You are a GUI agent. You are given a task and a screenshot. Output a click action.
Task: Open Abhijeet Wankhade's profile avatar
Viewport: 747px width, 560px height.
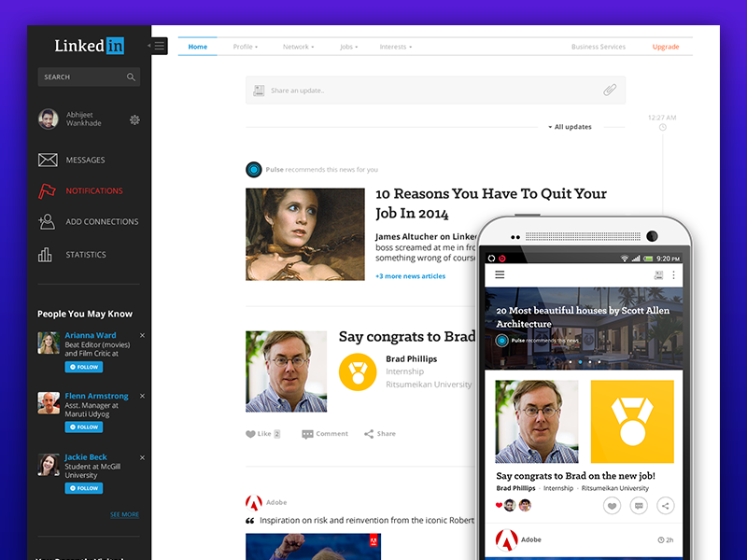coord(49,119)
